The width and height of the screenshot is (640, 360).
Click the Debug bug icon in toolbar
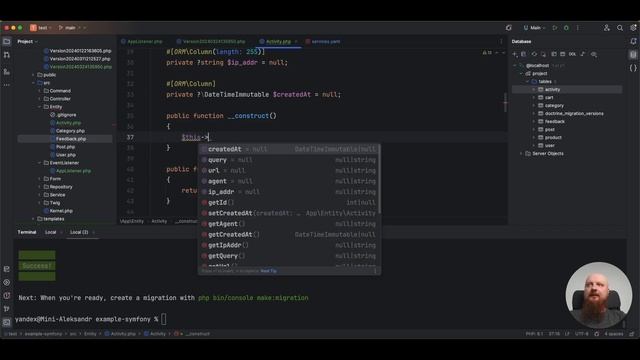click(x=566, y=28)
